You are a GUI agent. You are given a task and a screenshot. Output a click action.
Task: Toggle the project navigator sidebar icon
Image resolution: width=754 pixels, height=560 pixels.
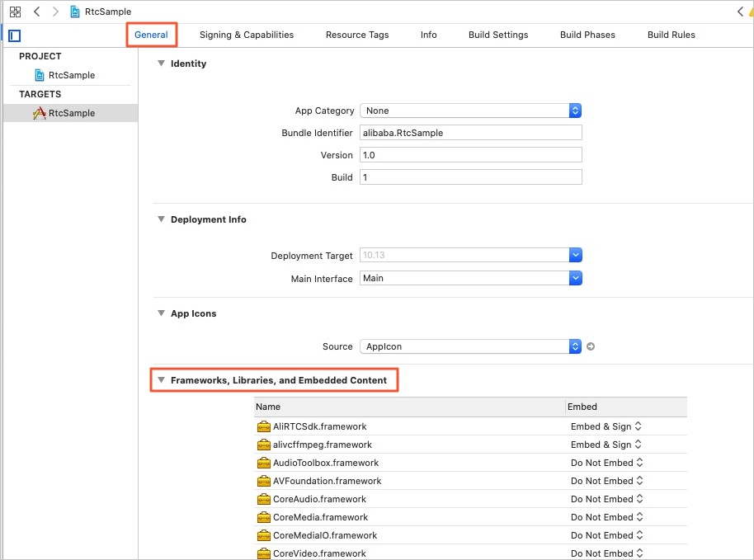pyautogui.click(x=14, y=35)
